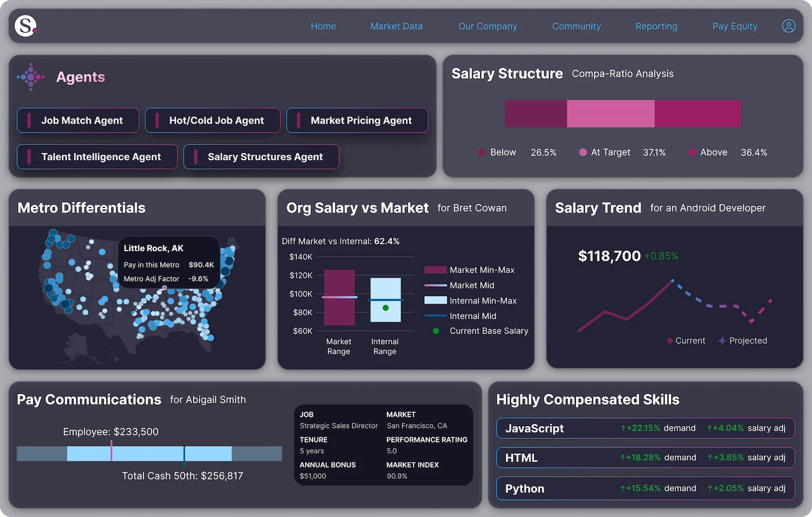Click 'San Francisco, CA' market value

click(x=417, y=426)
